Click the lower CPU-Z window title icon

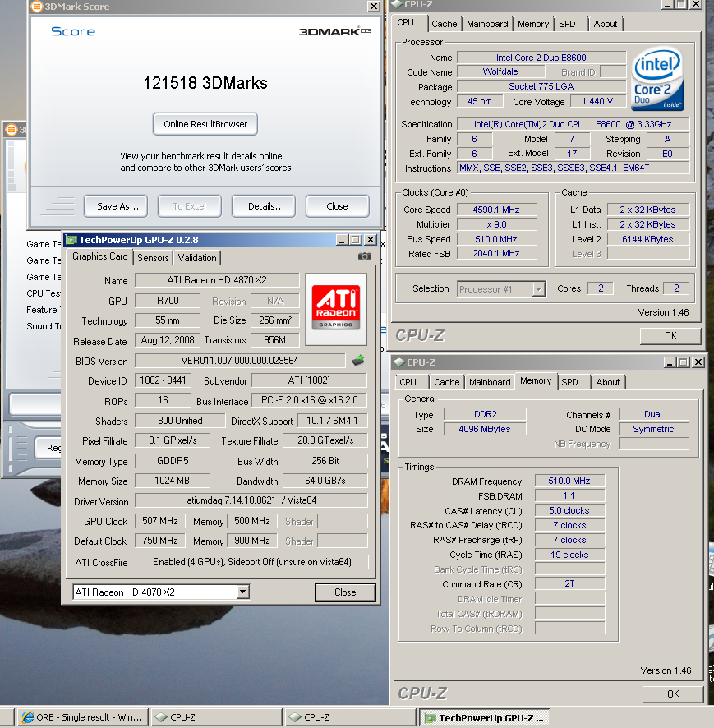pos(398,362)
